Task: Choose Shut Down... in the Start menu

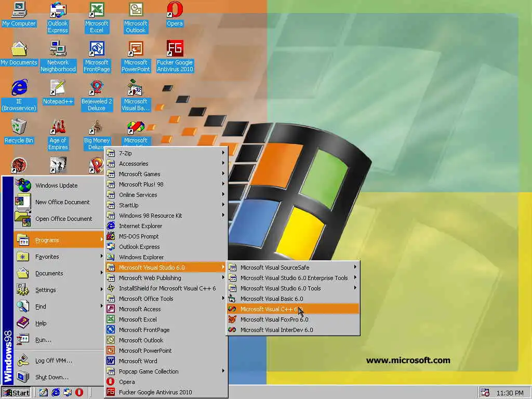Action: point(59,377)
